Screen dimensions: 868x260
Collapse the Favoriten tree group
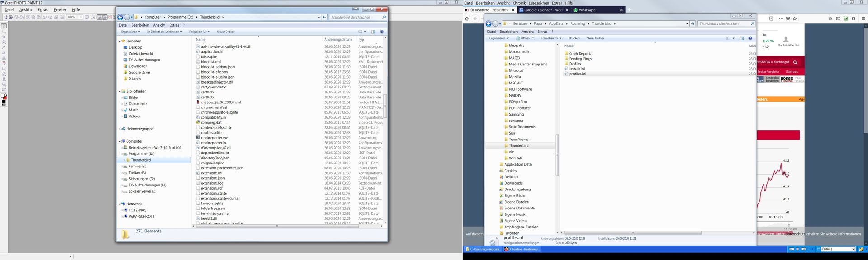point(120,41)
